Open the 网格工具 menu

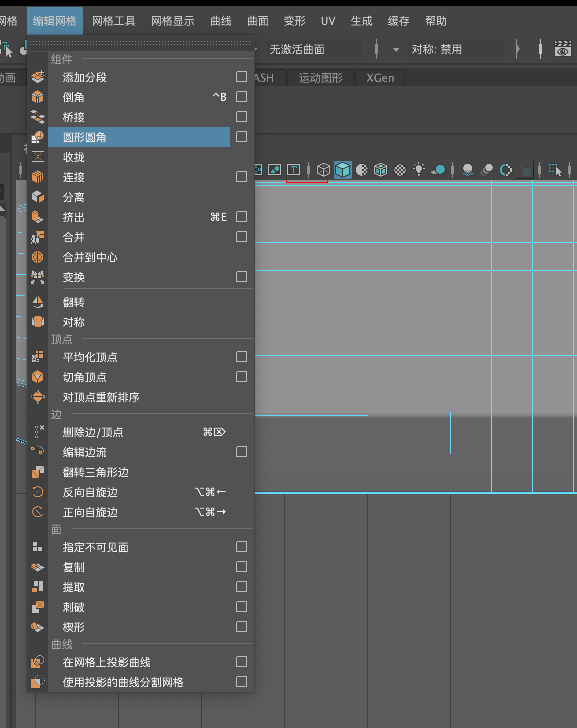(x=114, y=21)
